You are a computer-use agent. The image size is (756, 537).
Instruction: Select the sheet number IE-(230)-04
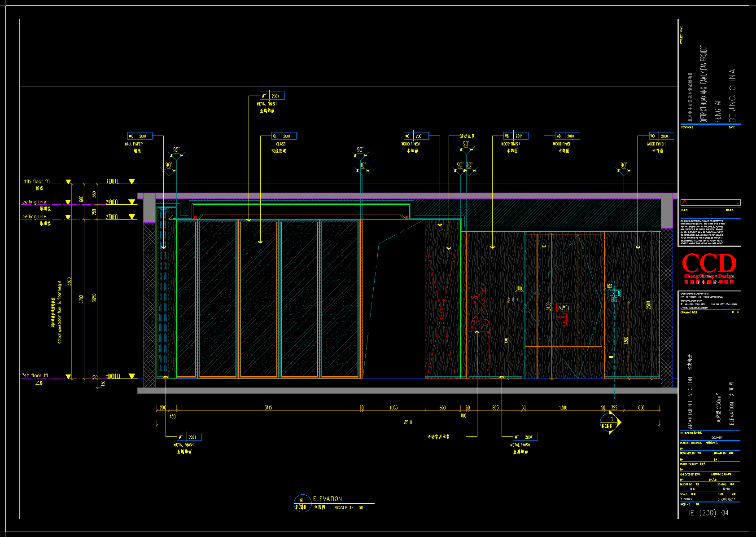[x=708, y=513]
